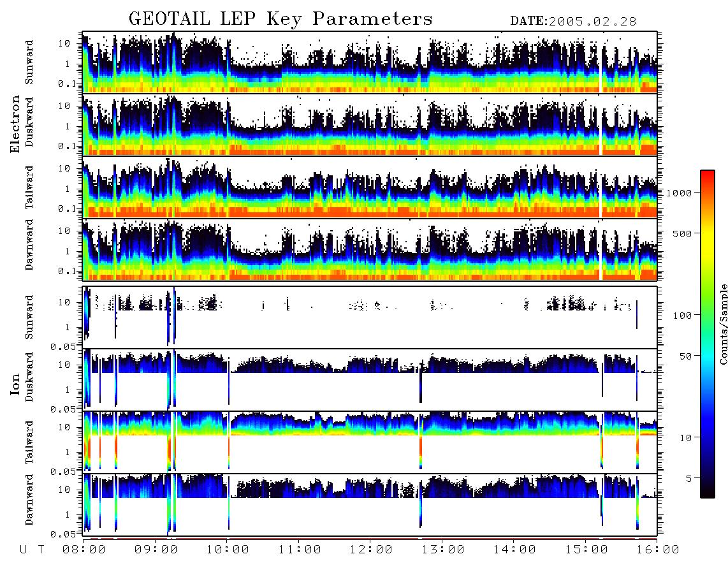Click the colorbar tick label 5

coord(688,479)
